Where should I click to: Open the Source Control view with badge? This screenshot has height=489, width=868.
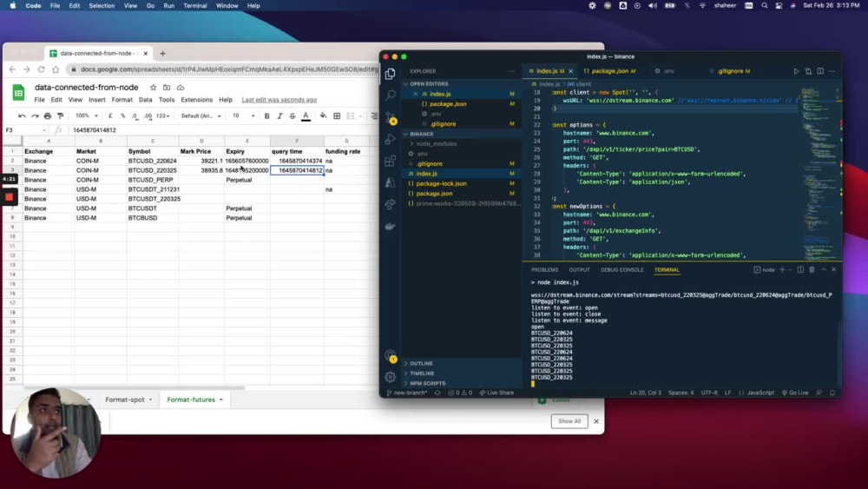[x=391, y=117]
